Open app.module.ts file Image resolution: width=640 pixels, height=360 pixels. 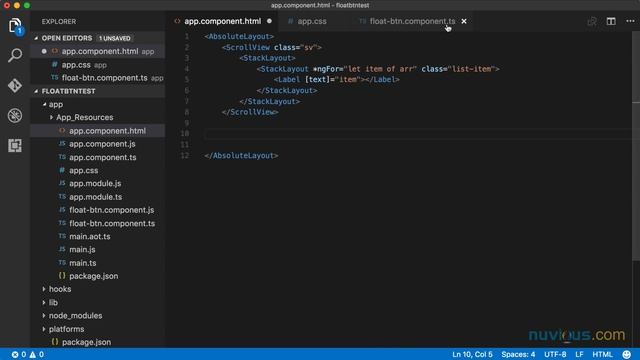(98, 197)
